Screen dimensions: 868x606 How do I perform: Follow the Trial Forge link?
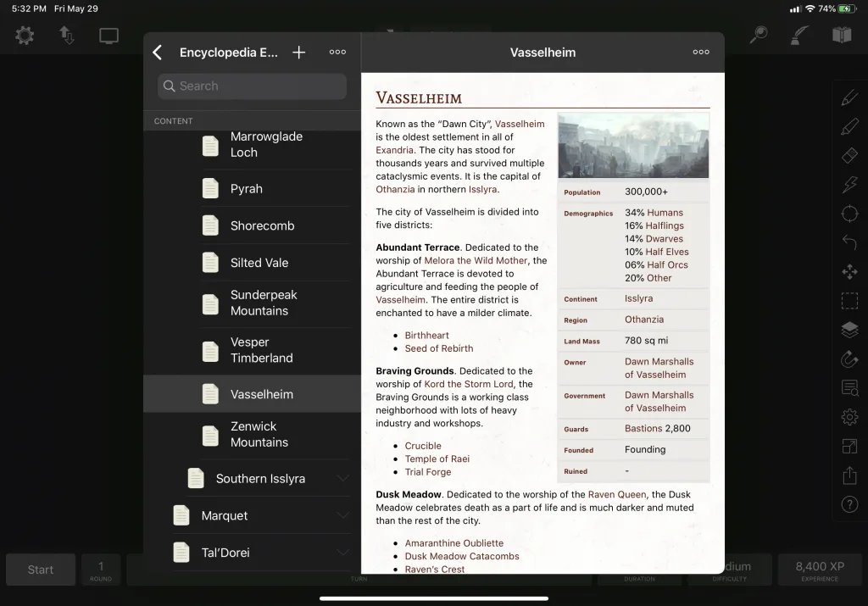tap(428, 472)
